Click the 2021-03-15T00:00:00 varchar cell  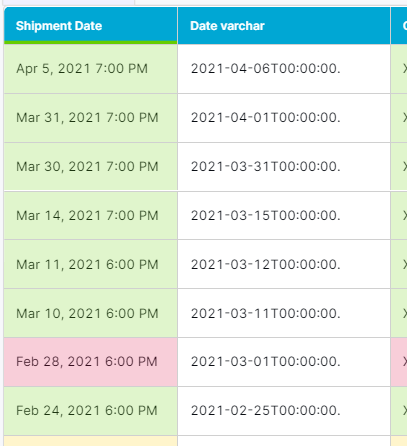tap(284, 216)
